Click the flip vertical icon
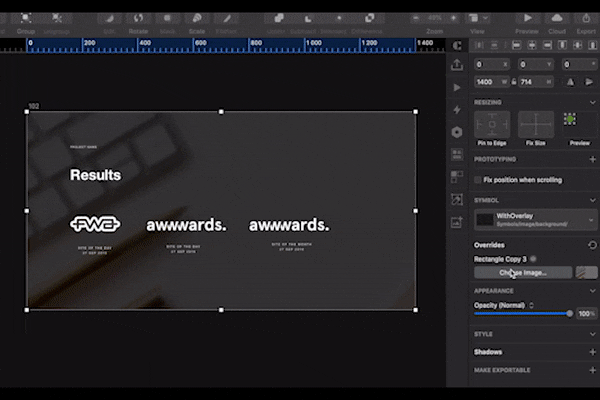The width and height of the screenshot is (600, 400). pyautogui.click(x=589, y=82)
